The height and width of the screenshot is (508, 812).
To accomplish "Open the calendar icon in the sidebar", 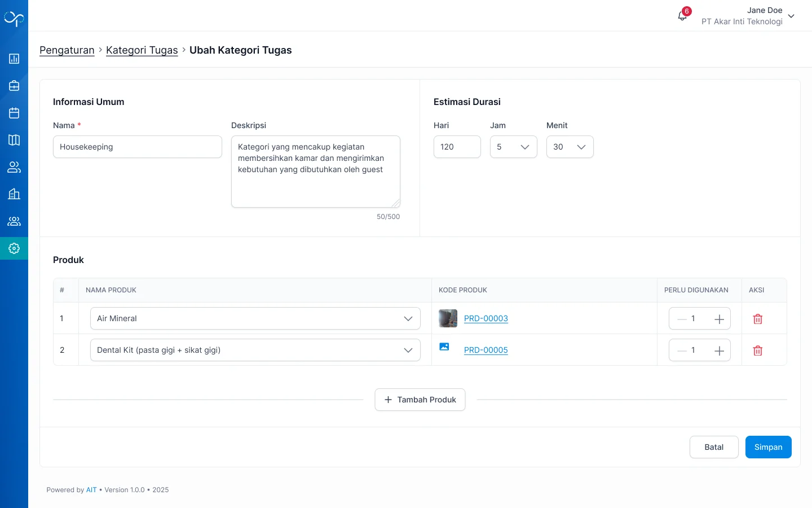I will tap(14, 113).
